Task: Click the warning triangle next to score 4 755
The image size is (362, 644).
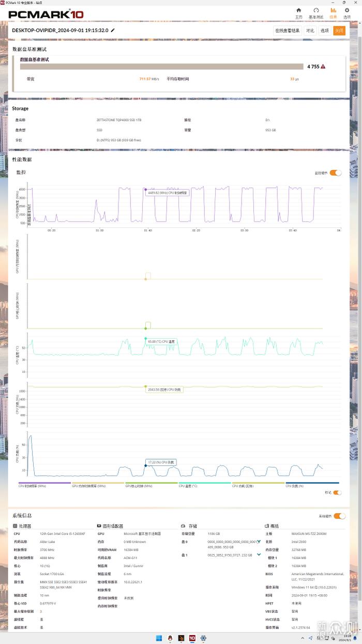Action: coord(323,66)
